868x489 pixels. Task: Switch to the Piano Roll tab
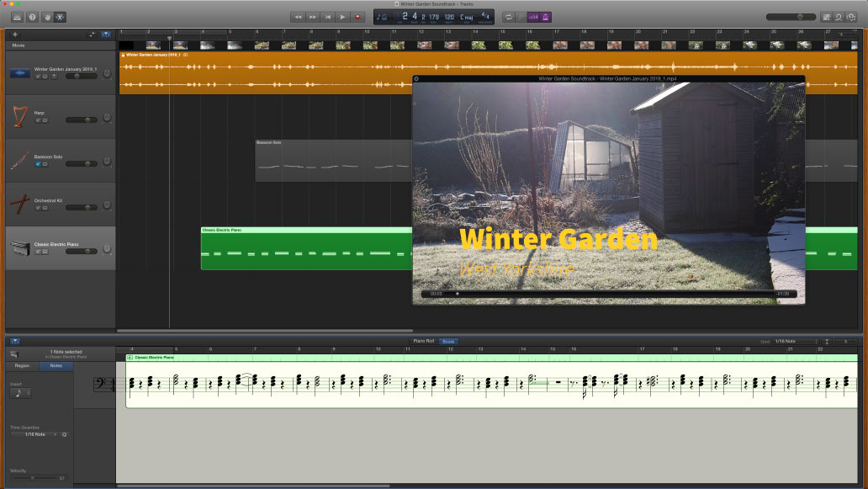[422, 342]
